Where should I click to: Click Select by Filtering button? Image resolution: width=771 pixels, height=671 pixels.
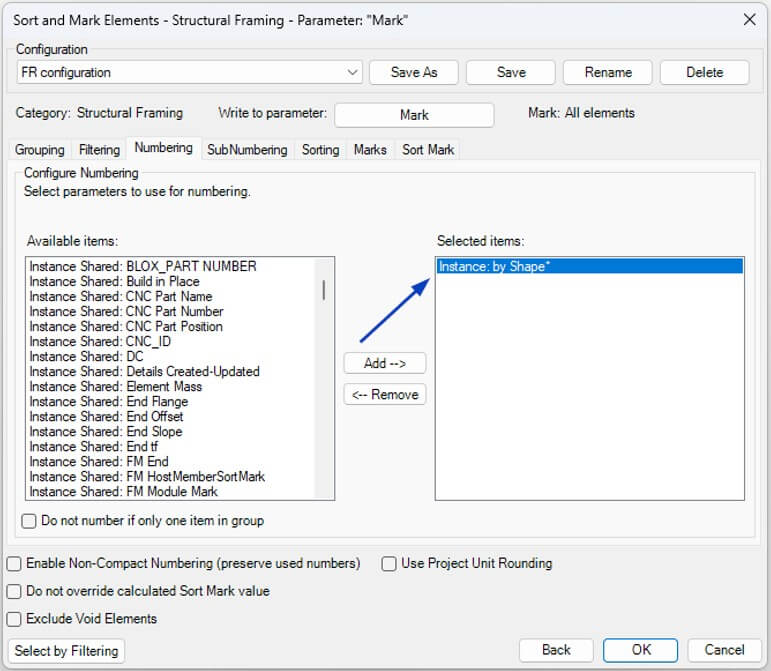click(66, 651)
